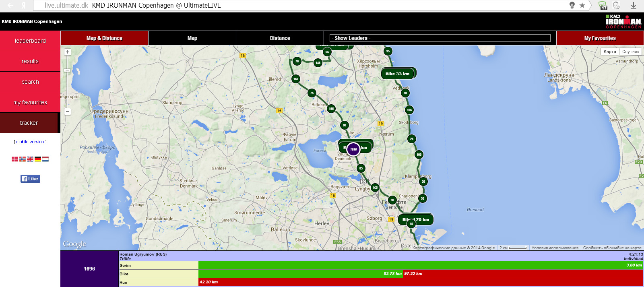The width and height of the screenshot is (644, 287).
Task: Switch map to Спутник satellite view
Action: coord(630,52)
